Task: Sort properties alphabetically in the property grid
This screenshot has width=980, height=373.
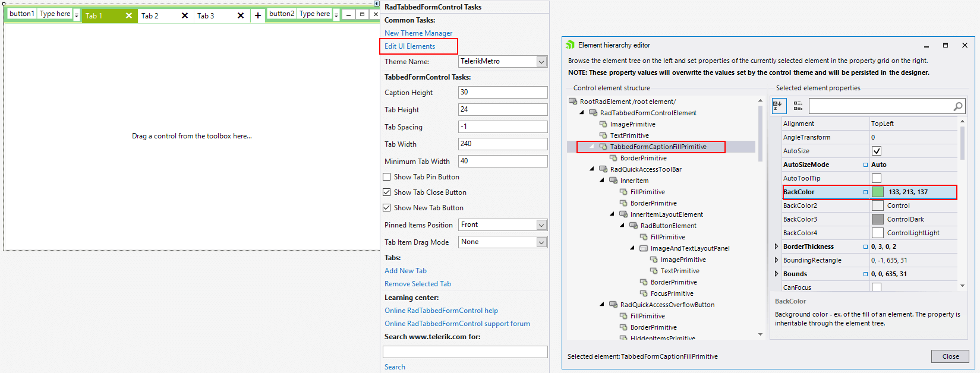Action: 779,106
